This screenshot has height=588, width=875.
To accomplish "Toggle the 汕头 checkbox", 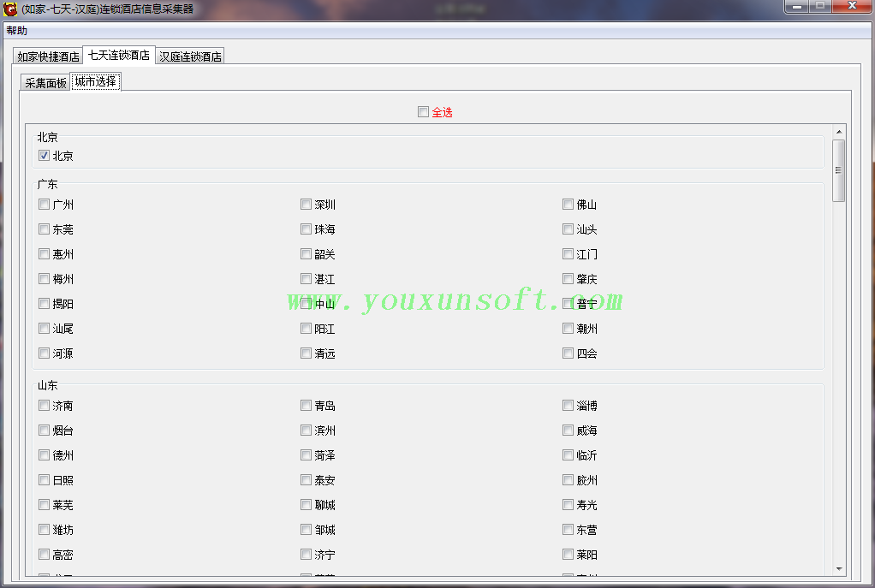I will pos(568,229).
